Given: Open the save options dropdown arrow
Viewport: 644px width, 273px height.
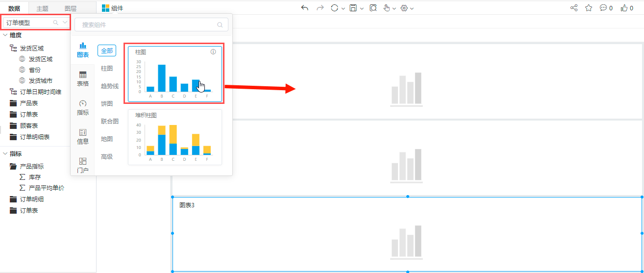Looking at the screenshot, I should pos(362,8).
